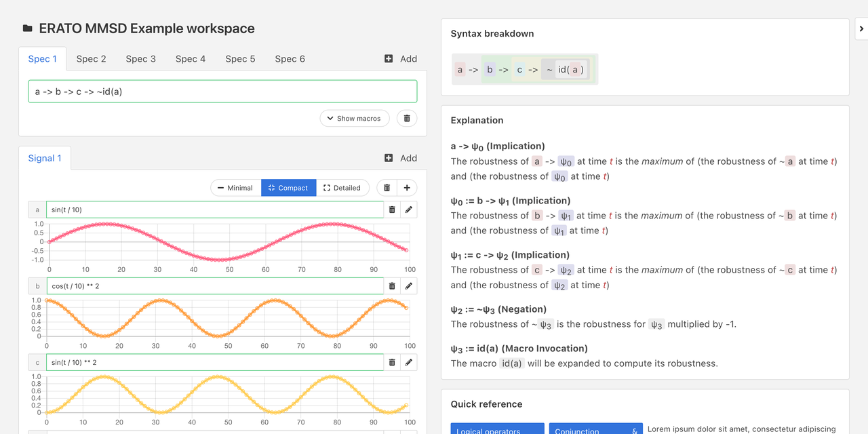Add a new spec tab
The height and width of the screenshot is (434, 868).
click(401, 59)
